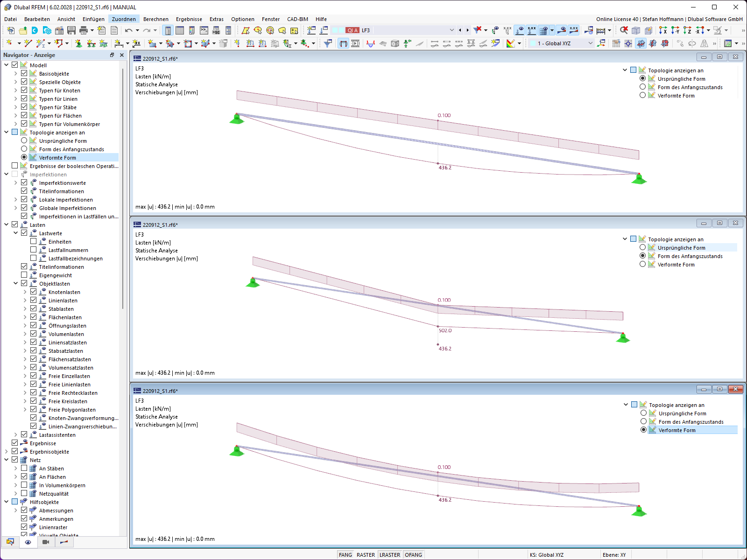Switch to view in X direction
Viewport: 747px width, 560px height.
[x=663, y=30]
